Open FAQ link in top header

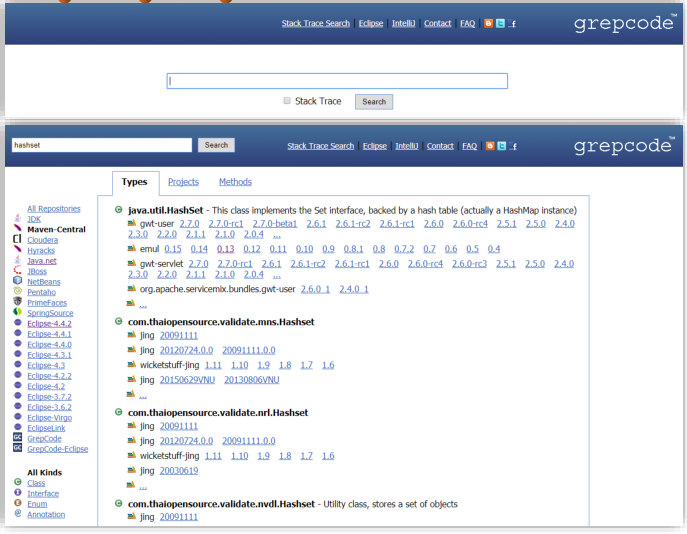pos(467,23)
